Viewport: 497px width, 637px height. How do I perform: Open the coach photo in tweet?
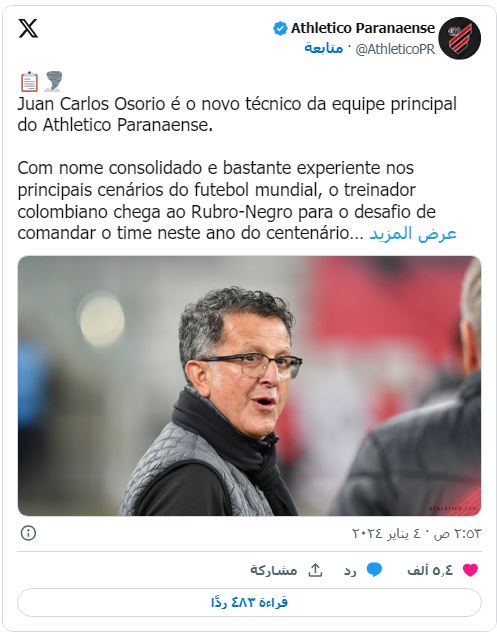pyautogui.click(x=250, y=386)
